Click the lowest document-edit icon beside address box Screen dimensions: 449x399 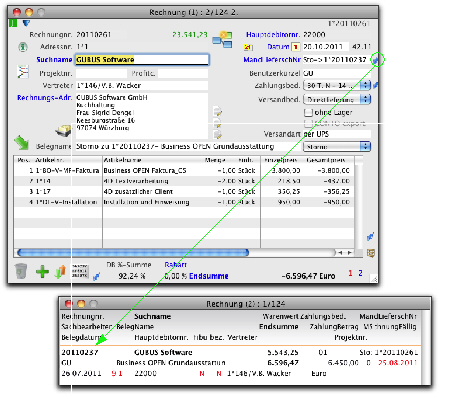[218, 135]
